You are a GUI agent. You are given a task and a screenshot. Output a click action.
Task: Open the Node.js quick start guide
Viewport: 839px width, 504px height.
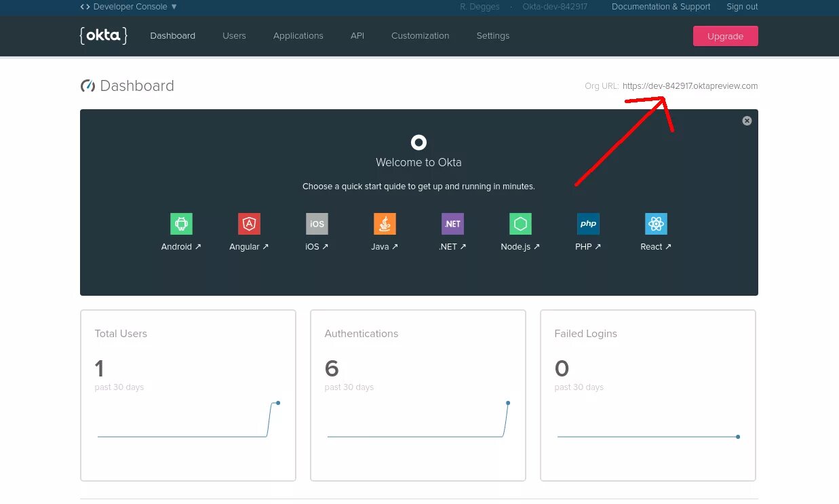520,223
